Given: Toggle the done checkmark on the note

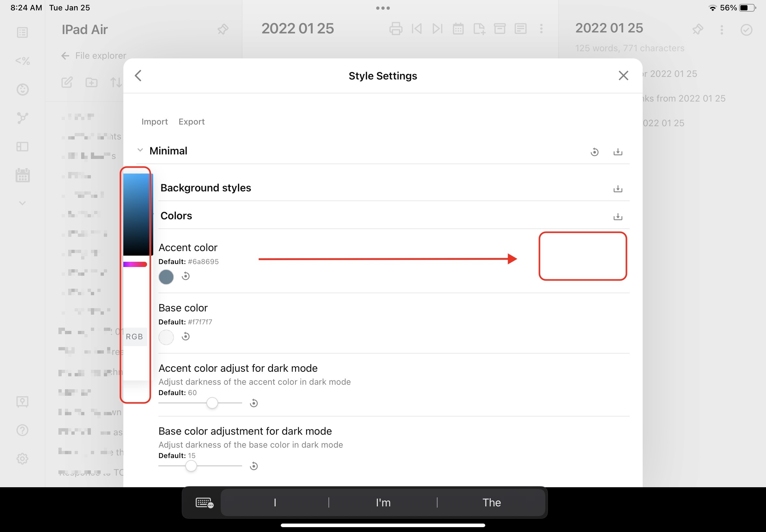Looking at the screenshot, I should 746,30.
